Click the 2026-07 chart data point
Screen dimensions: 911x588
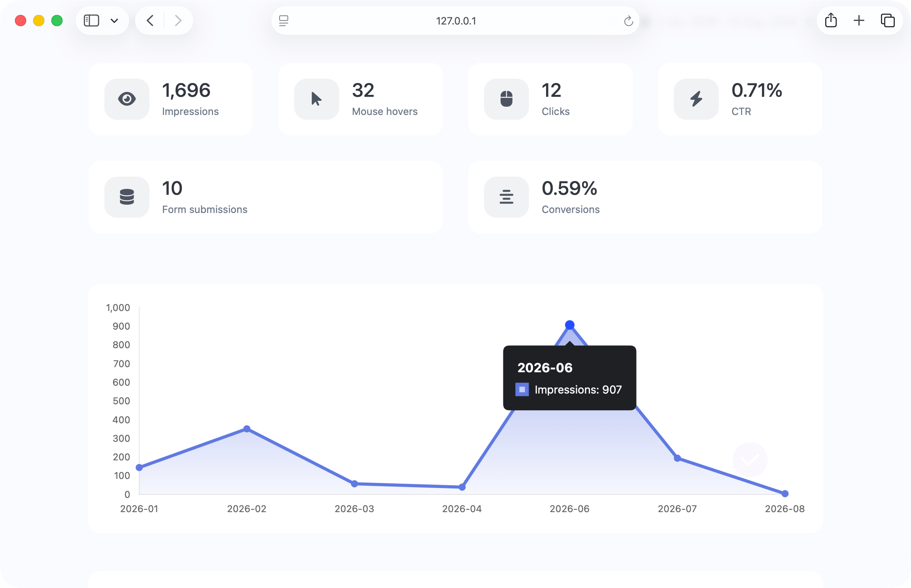(x=677, y=458)
